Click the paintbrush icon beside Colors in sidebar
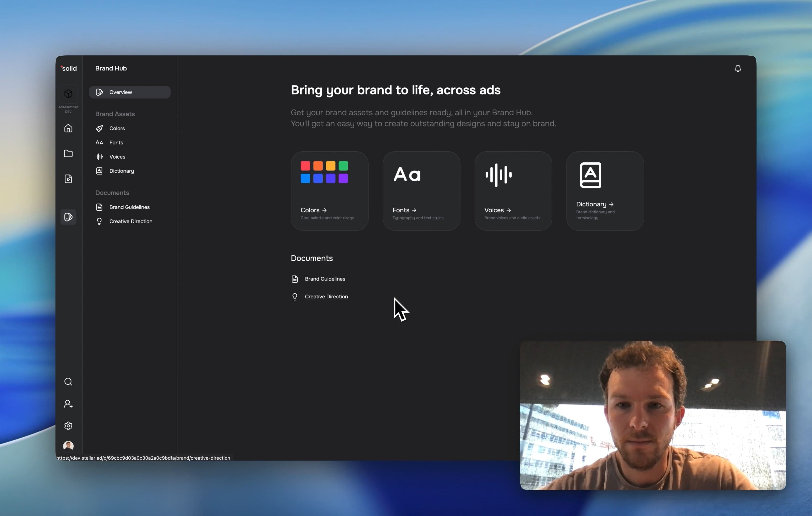 (99, 128)
